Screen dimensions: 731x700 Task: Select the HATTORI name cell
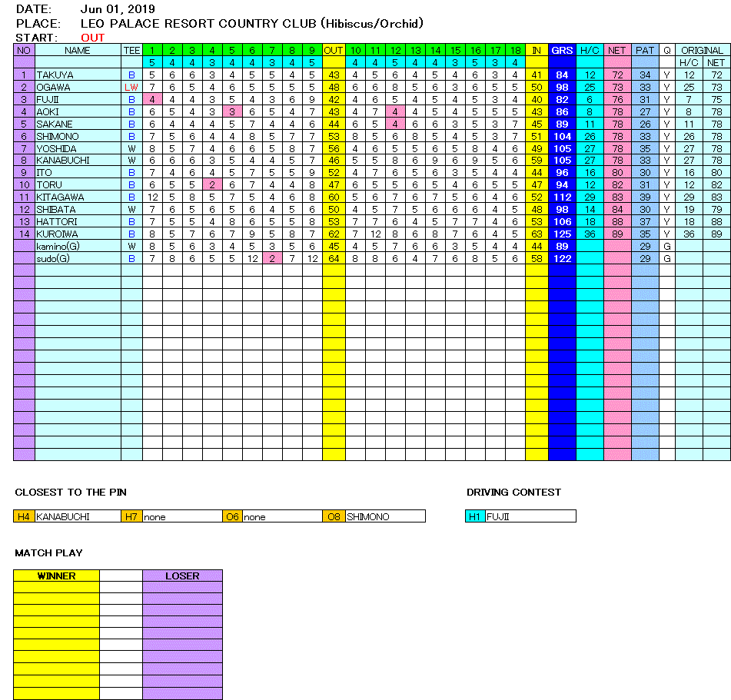(77, 221)
